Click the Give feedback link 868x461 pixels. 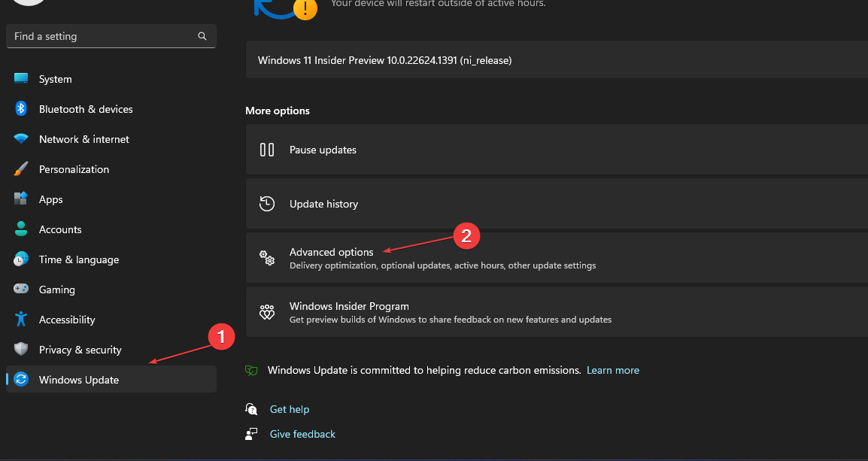click(x=302, y=434)
